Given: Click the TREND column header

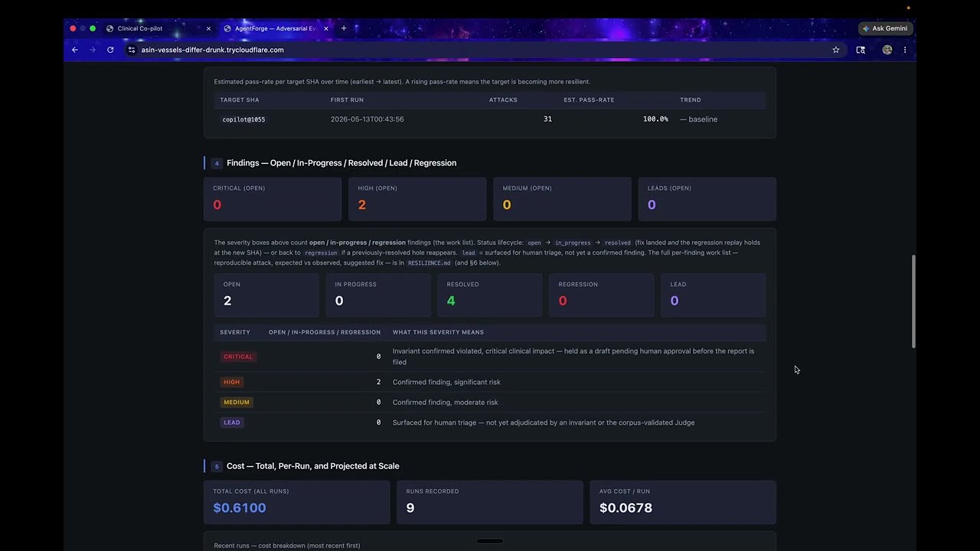Looking at the screenshot, I should coord(691,99).
